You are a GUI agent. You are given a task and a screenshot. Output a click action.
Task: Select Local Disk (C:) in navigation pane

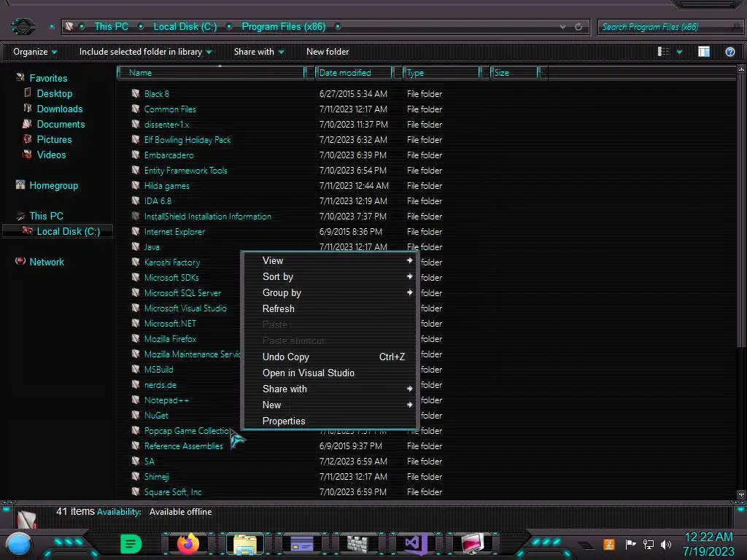pos(58,231)
